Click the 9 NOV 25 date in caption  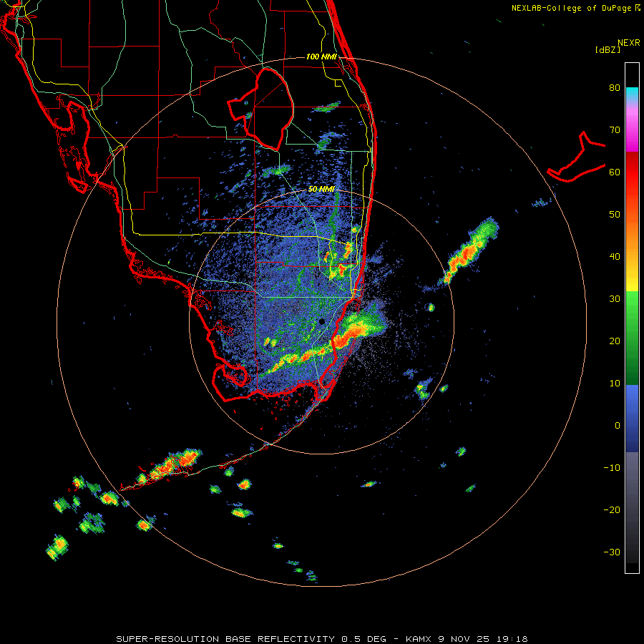coord(465,639)
